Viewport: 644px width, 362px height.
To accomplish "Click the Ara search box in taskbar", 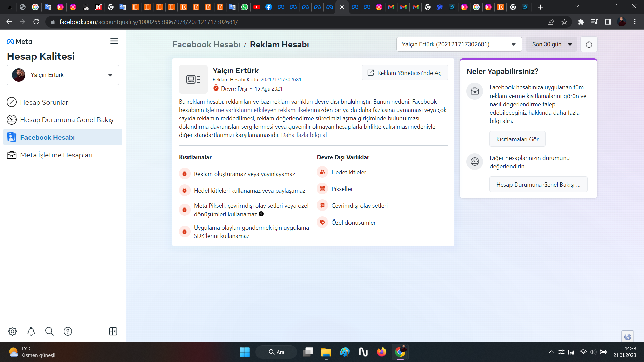I will pos(276,352).
